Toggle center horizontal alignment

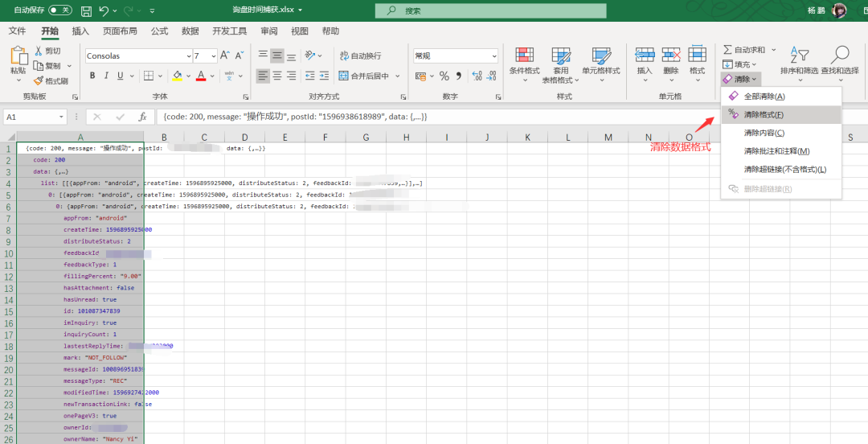tap(276, 76)
